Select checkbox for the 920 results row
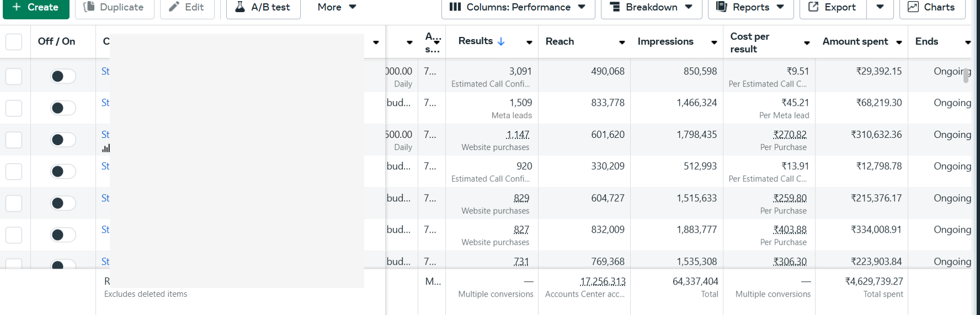Image resolution: width=980 pixels, height=315 pixels. [x=14, y=172]
